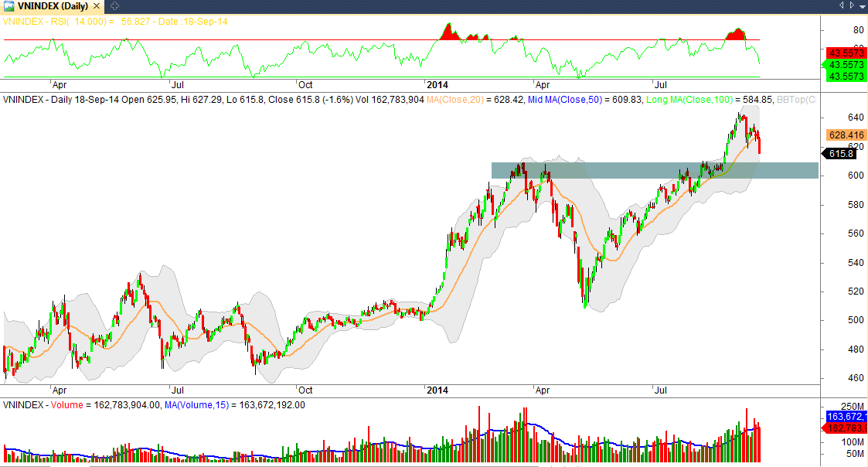Click the 2014 label on price time axis

[437, 390]
